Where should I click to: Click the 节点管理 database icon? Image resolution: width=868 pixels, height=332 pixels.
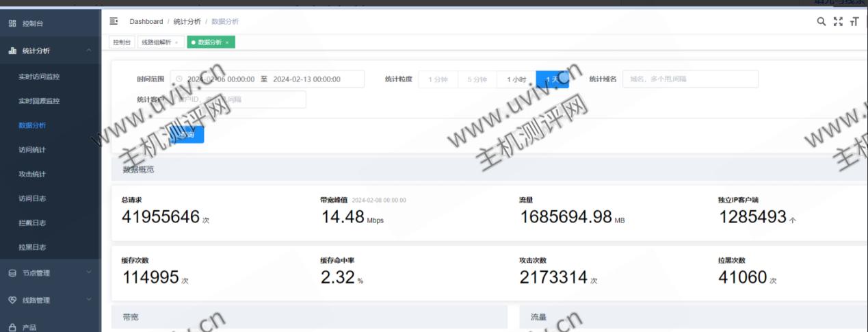[12, 273]
